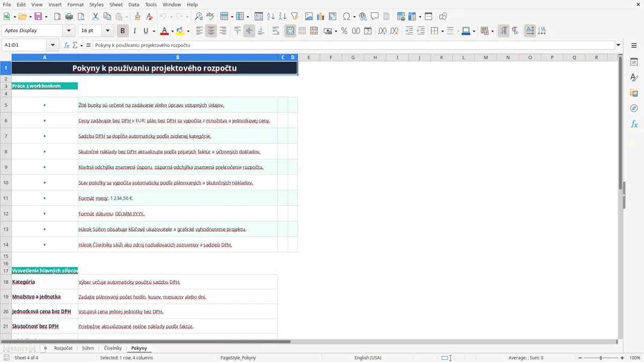Click zoom in plus button
The width and height of the screenshot is (644, 362).
pos(623,358)
